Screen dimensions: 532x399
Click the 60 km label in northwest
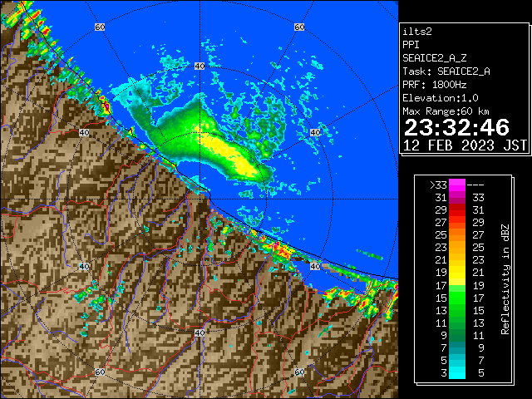coord(100,27)
